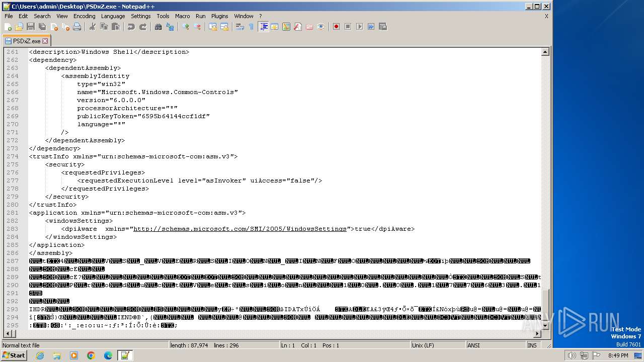This screenshot has height=362, width=644.
Task: Click the horizontal scrollbar left arrow
Action: (x=8, y=333)
